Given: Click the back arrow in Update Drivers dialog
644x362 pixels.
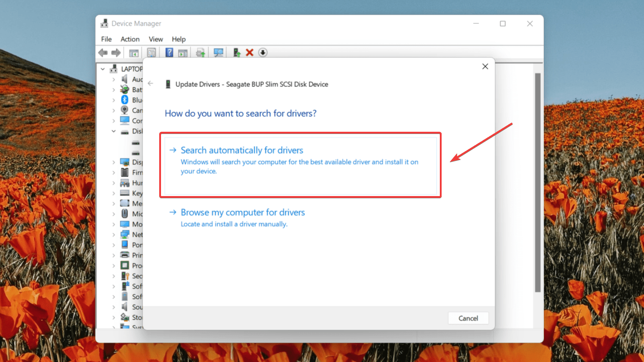Looking at the screenshot, I should pyautogui.click(x=151, y=83).
